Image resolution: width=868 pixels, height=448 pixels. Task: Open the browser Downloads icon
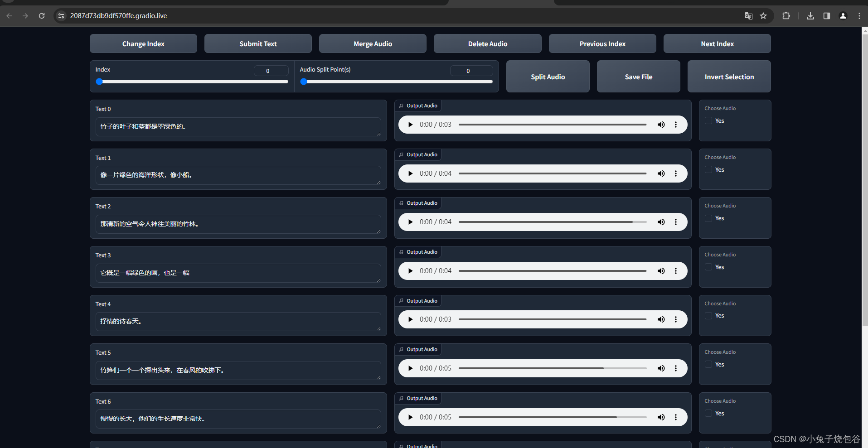pos(810,16)
